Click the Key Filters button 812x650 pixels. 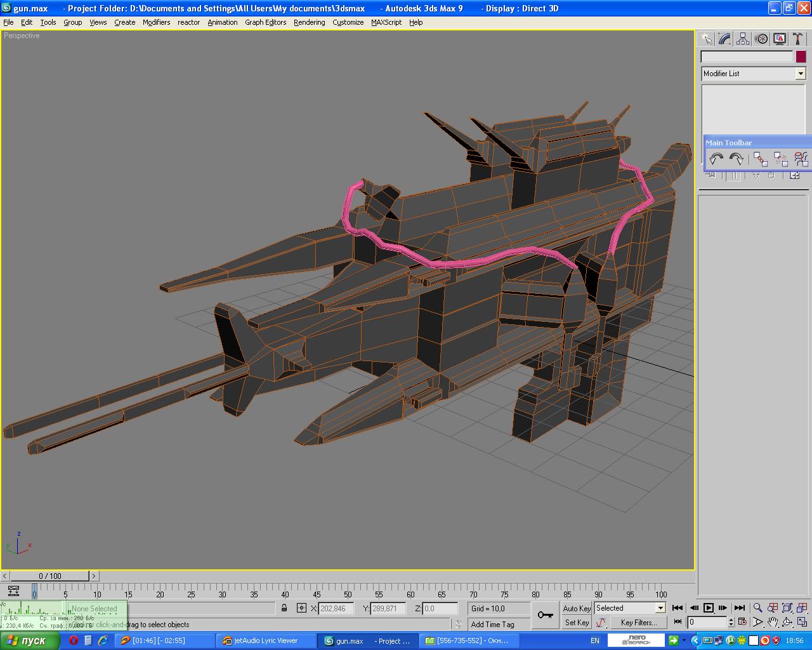tap(638, 623)
